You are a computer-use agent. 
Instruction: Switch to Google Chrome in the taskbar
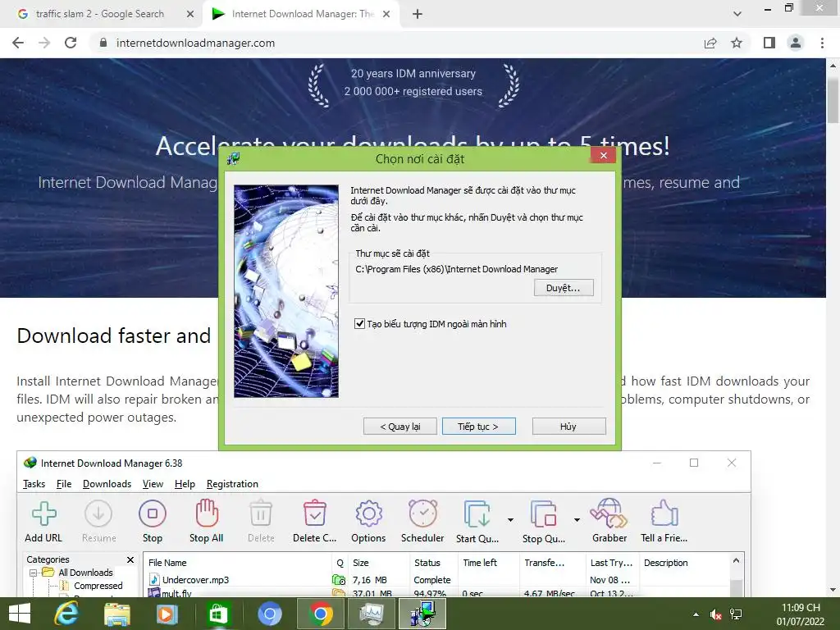[321, 614]
